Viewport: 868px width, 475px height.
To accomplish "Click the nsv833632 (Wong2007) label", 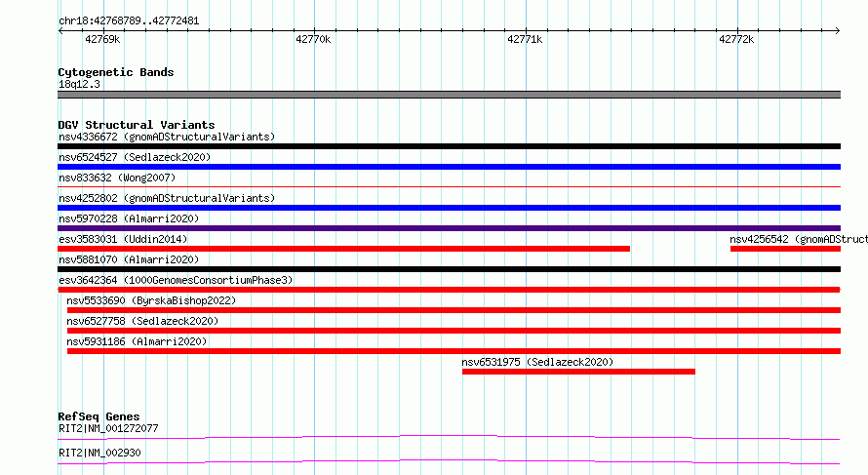I will [x=117, y=178].
